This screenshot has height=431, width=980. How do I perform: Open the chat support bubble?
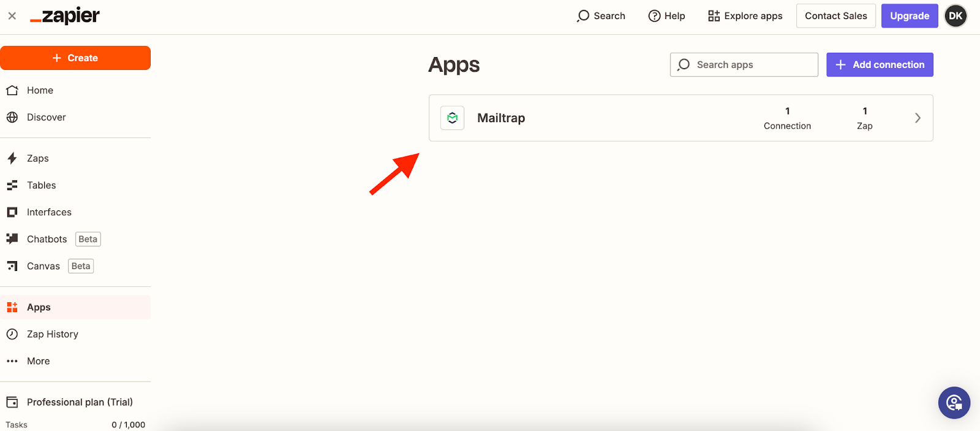pyautogui.click(x=954, y=403)
